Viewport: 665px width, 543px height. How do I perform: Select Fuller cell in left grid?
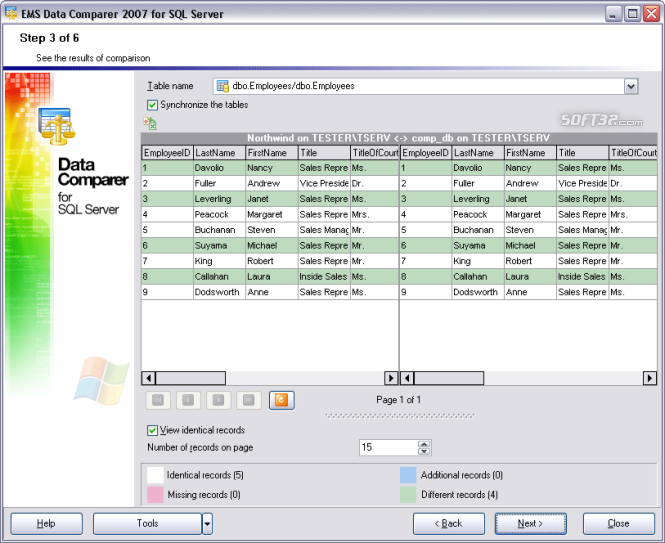click(219, 184)
